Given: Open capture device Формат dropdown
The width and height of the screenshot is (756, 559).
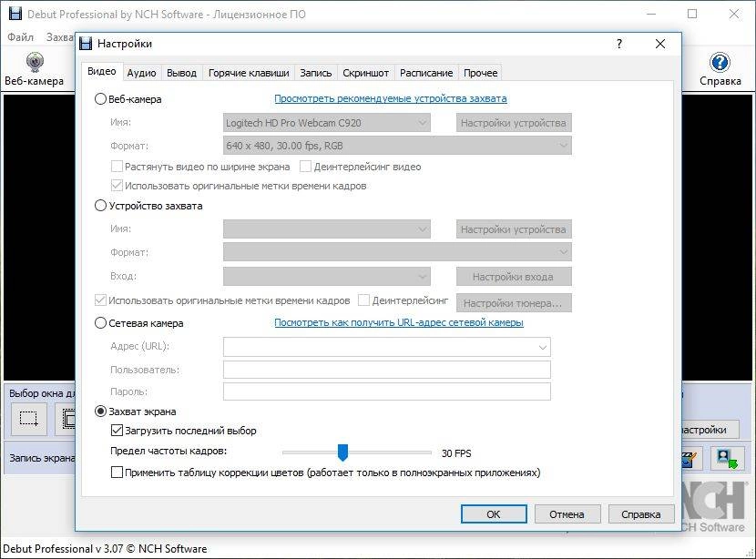Looking at the screenshot, I should coord(397,252).
